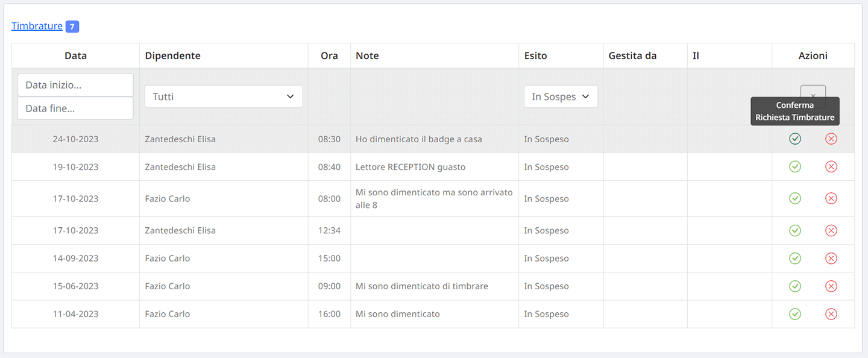Image resolution: width=868 pixels, height=358 pixels.
Task: Approve the 19-10-2023 Lettore RECEPTION guasto request
Action: tap(795, 167)
